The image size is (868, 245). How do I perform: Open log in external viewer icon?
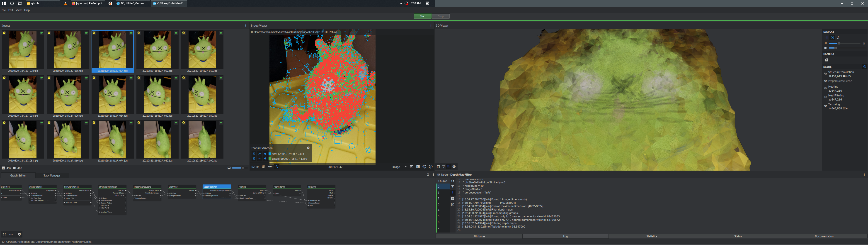coord(453,204)
